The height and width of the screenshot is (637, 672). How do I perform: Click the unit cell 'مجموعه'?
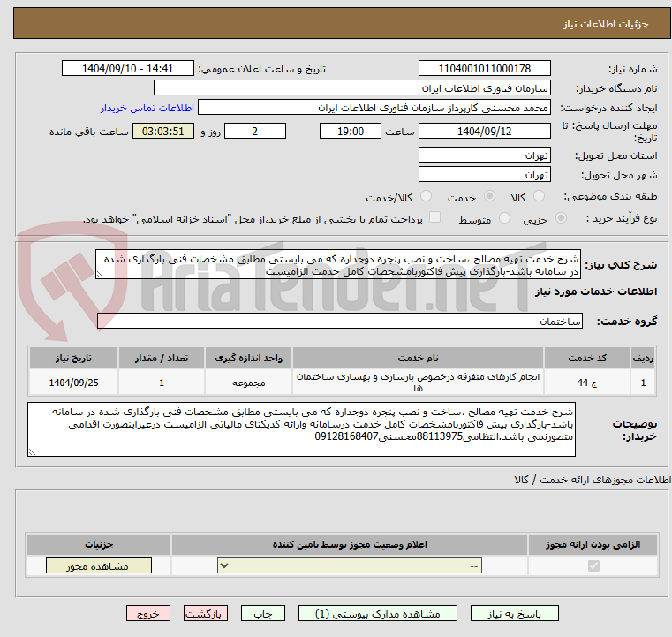(x=248, y=383)
